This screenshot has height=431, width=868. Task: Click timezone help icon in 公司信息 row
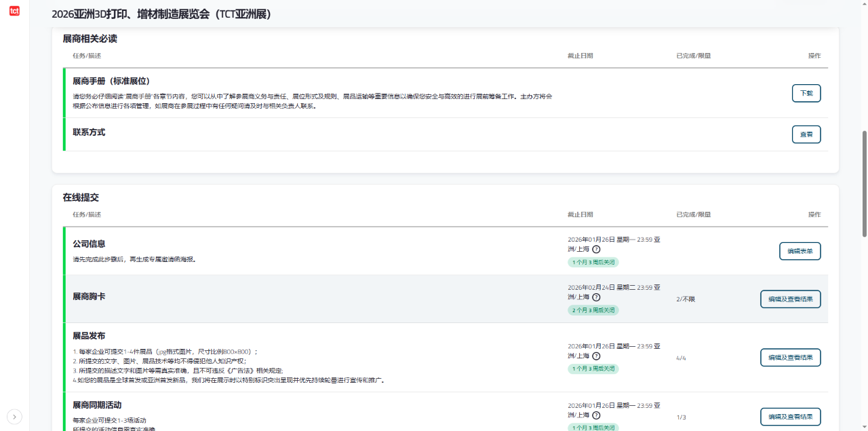596,249
